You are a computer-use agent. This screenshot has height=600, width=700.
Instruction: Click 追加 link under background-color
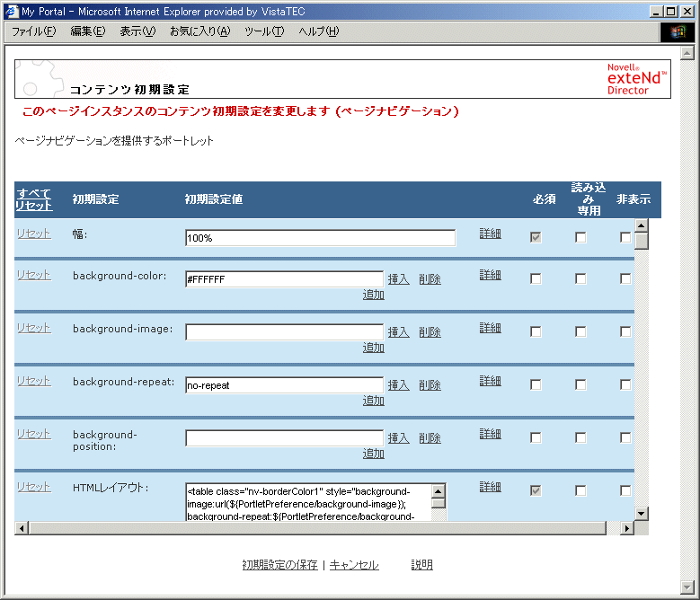pos(373,295)
